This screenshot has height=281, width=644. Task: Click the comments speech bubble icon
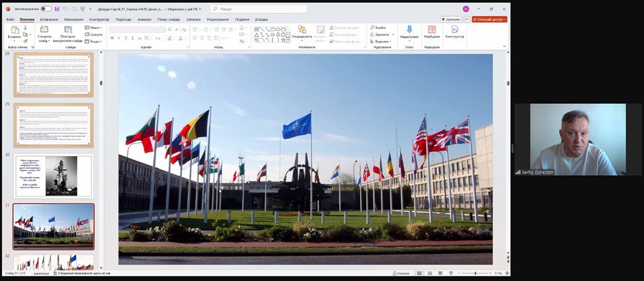pyautogui.click(x=467, y=19)
